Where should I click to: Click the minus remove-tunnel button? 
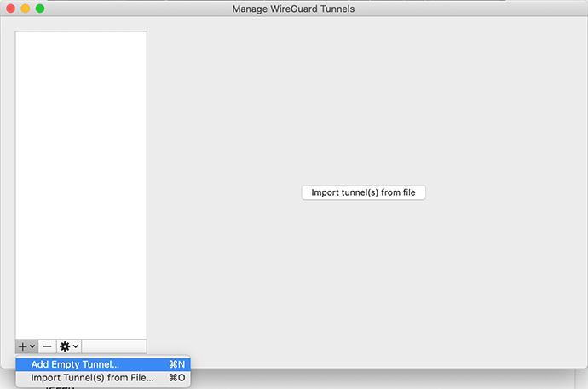point(47,346)
